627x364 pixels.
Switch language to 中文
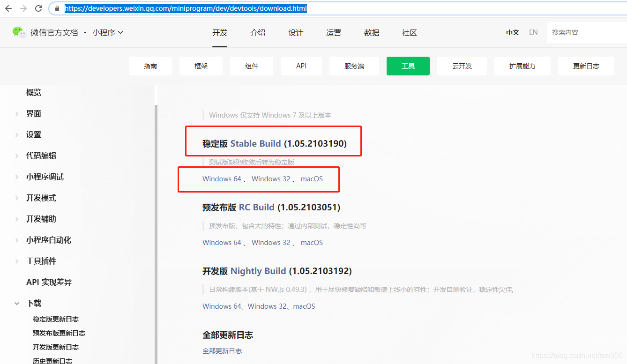coord(513,32)
